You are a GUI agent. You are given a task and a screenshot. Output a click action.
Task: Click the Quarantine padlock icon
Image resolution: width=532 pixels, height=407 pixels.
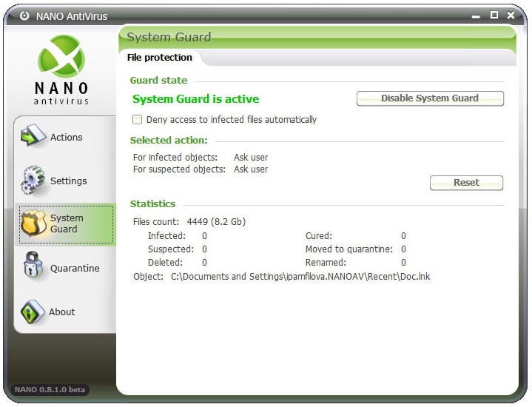pos(33,265)
